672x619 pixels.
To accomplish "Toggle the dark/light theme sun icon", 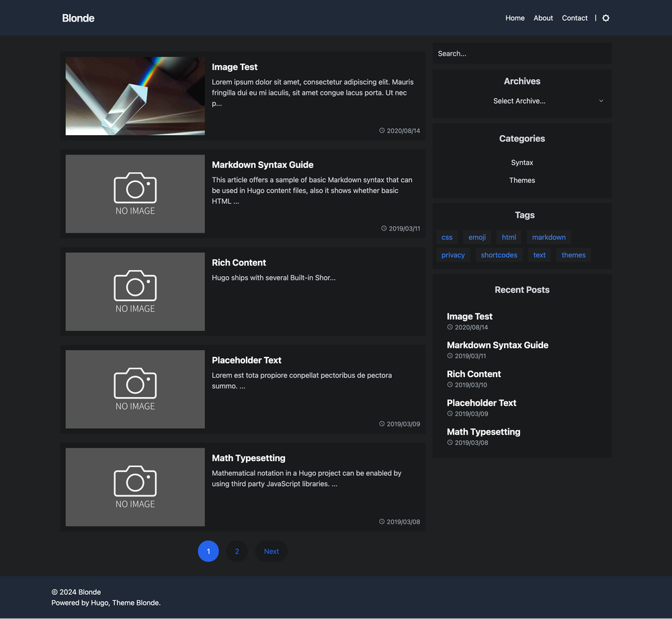I will coord(605,18).
